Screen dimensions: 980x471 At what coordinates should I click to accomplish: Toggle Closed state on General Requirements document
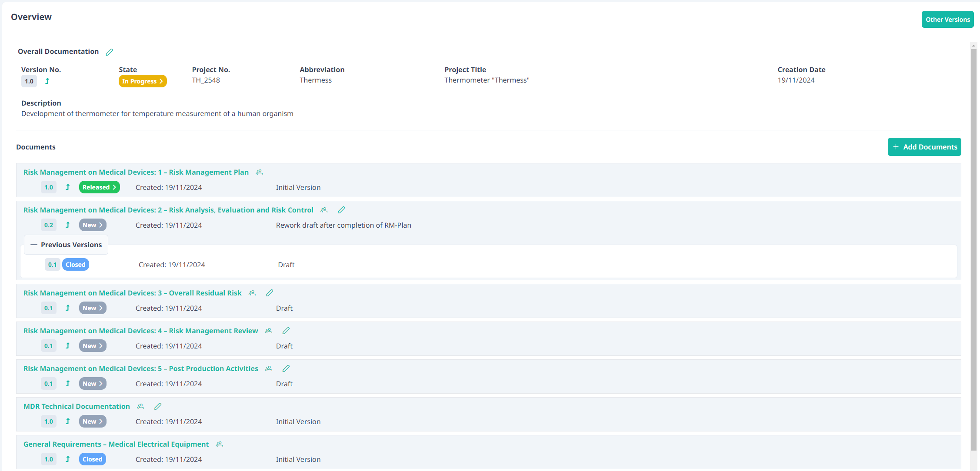[x=92, y=459]
